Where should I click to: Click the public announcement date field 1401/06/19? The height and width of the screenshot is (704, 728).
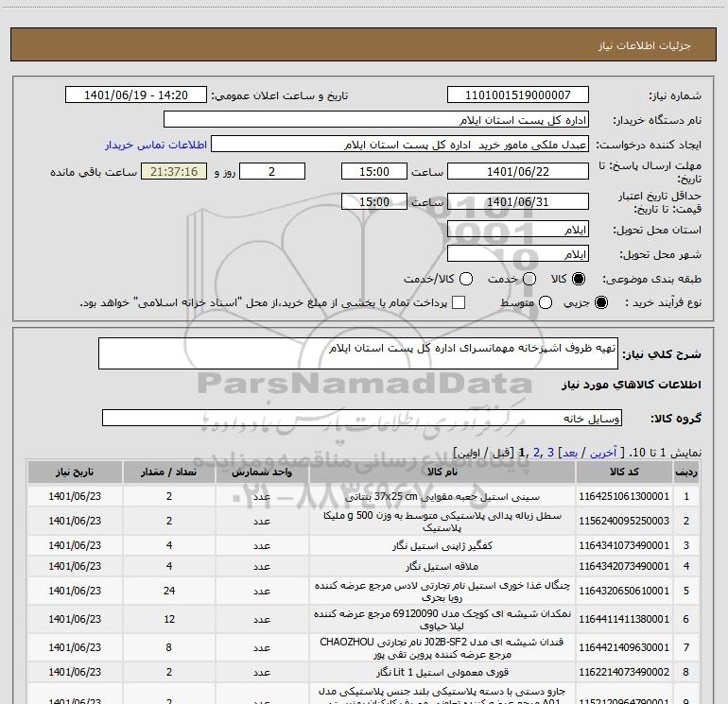[136, 94]
